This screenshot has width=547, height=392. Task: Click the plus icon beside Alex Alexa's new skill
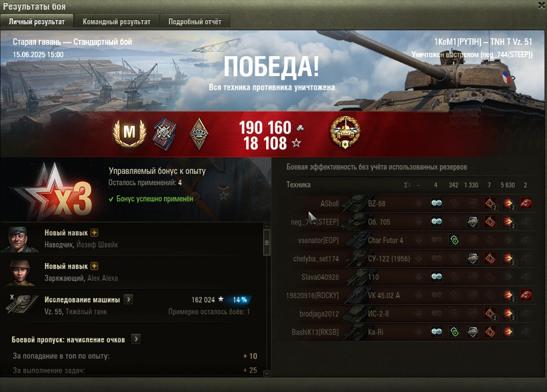tap(94, 266)
